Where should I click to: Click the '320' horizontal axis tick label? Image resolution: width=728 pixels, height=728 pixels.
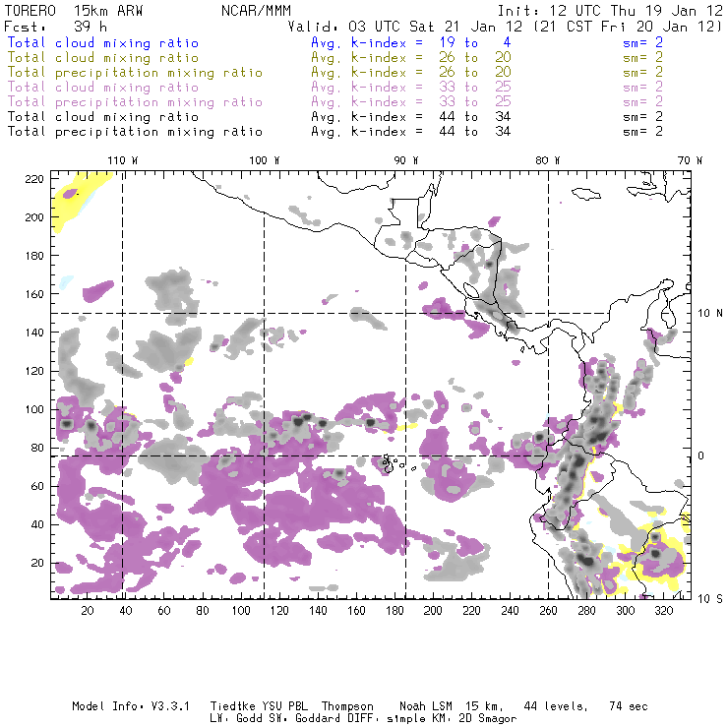point(664,611)
